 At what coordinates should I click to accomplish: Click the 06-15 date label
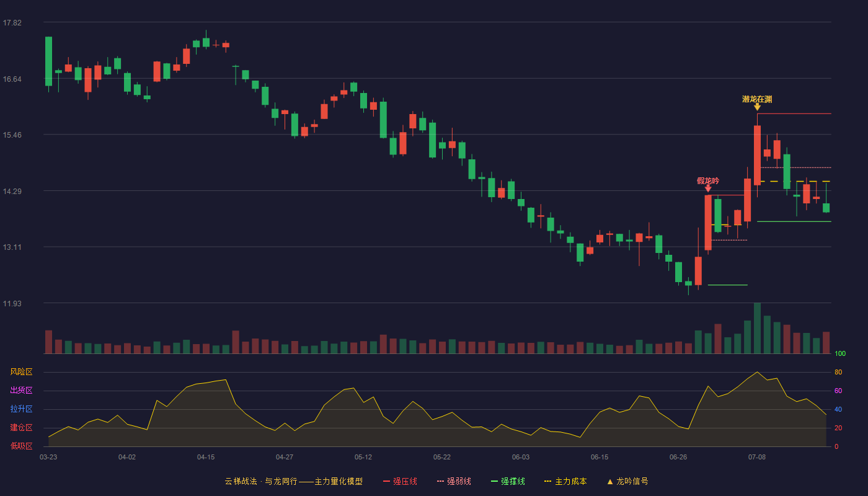pyautogui.click(x=600, y=457)
